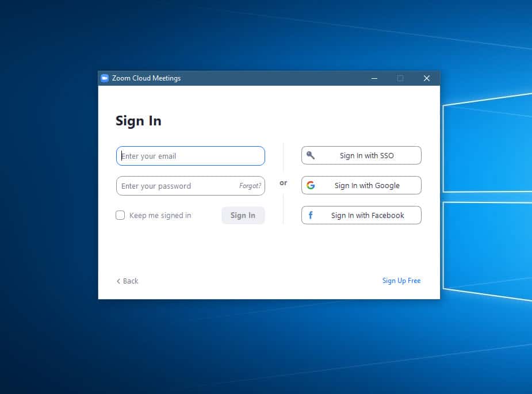Open the Sign Up Free link
Image resolution: width=532 pixels, height=394 pixels.
pos(401,281)
